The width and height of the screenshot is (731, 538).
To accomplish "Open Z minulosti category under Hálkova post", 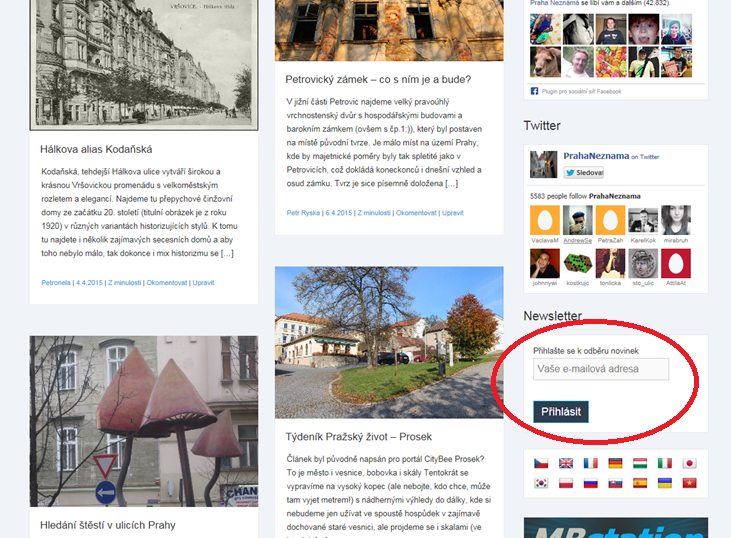I will [124, 283].
